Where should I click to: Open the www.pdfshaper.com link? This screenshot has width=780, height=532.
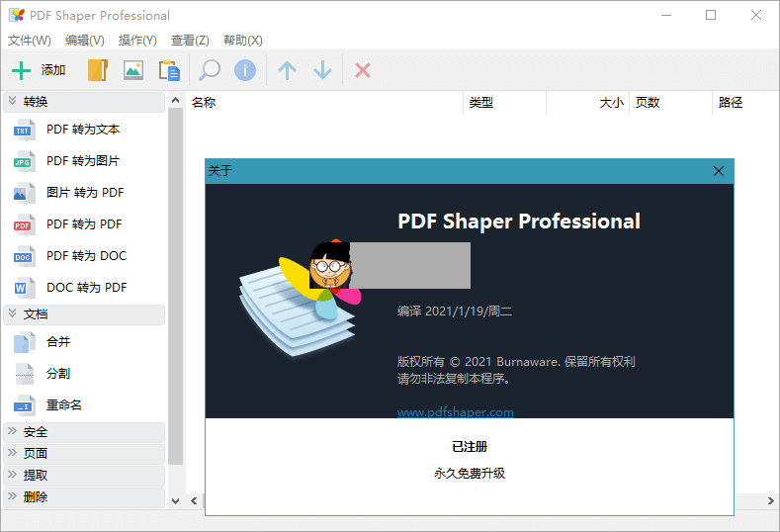click(x=455, y=412)
